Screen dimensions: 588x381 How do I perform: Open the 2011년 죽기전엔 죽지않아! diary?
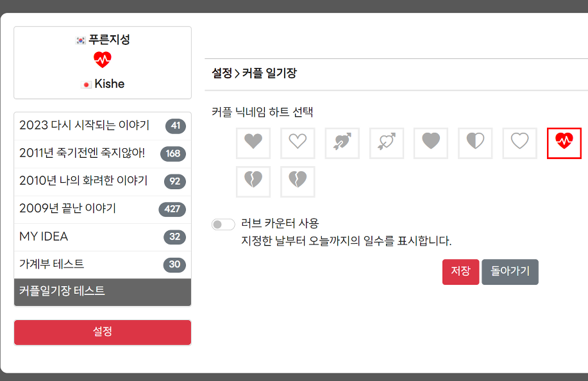point(82,153)
